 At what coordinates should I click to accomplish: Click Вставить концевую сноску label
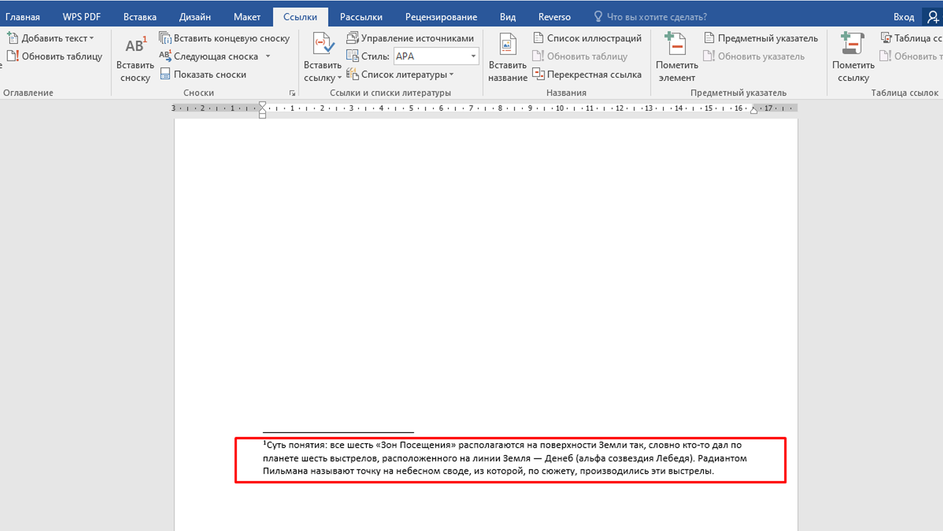pos(232,38)
